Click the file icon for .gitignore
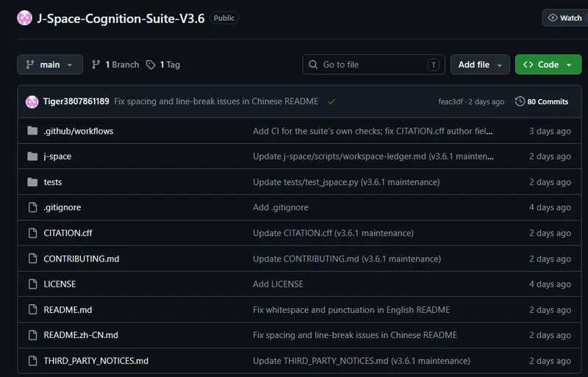The image size is (588, 377). coord(33,207)
